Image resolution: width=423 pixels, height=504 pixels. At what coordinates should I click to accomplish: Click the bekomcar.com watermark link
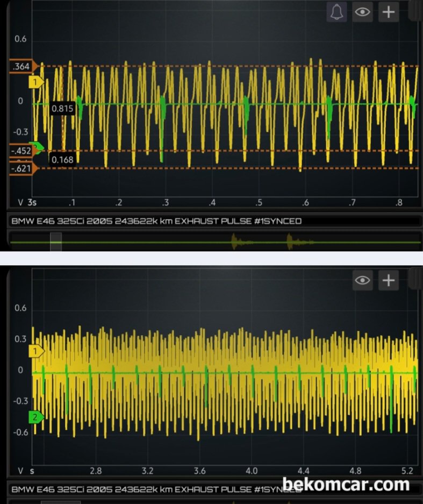click(x=346, y=484)
